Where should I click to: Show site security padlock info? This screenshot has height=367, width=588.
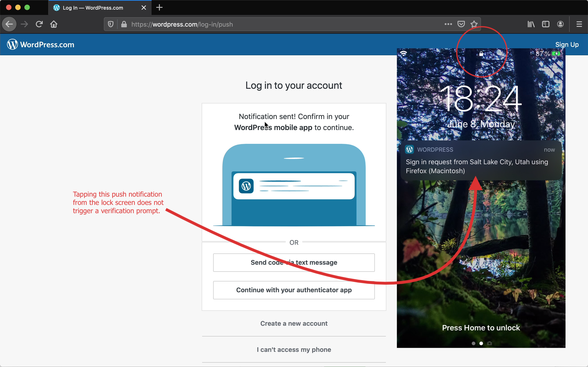(124, 24)
